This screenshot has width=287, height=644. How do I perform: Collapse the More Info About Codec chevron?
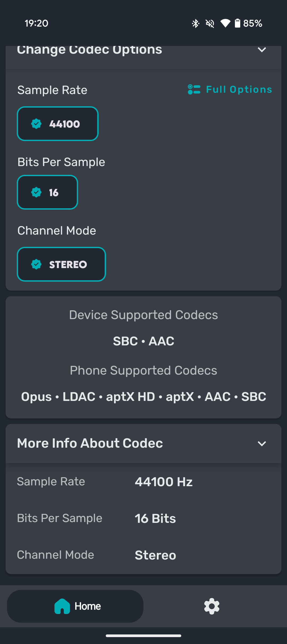pyautogui.click(x=262, y=443)
